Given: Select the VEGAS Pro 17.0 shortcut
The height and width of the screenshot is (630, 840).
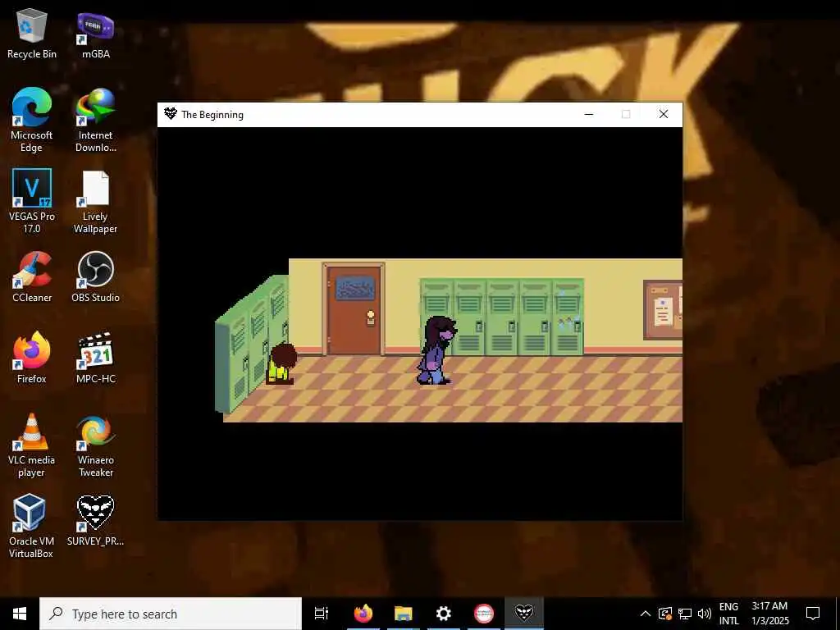Looking at the screenshot, I should (x=32, y=201).
